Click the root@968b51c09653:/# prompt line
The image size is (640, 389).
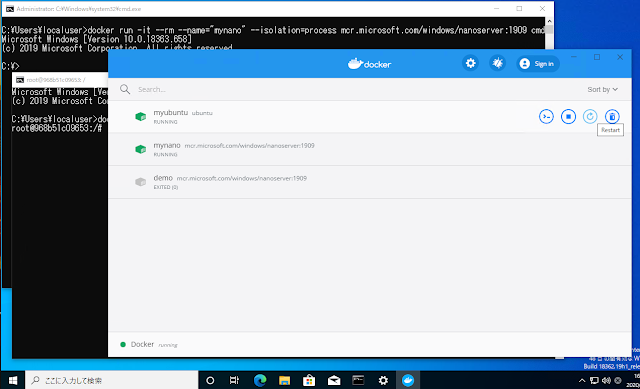tap(56, 128)
